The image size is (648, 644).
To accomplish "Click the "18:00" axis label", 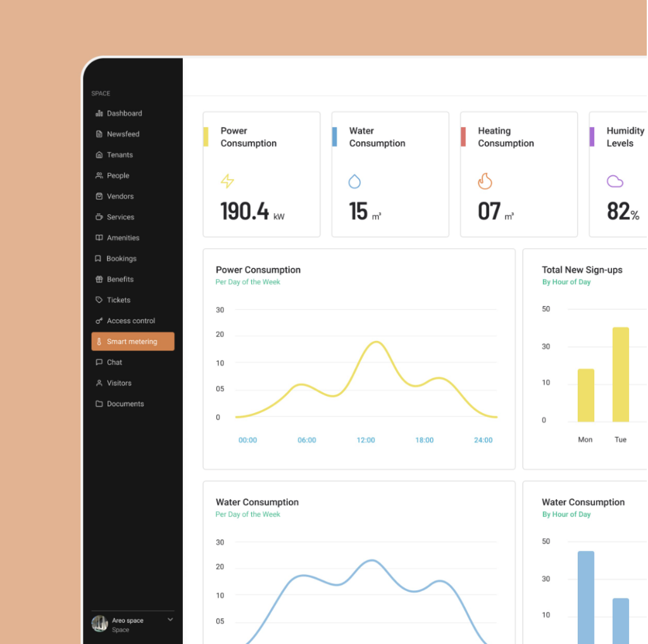I will 425,440.
